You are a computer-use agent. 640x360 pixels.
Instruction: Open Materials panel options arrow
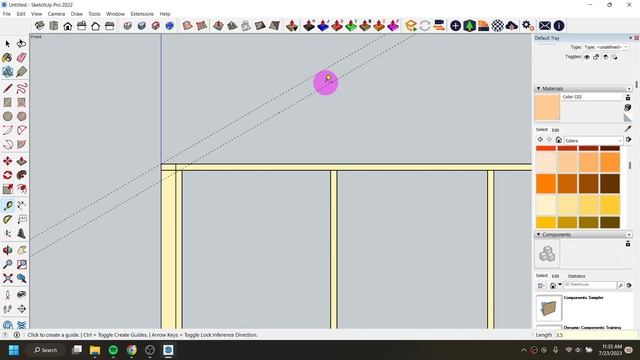(x=629, y=89)
